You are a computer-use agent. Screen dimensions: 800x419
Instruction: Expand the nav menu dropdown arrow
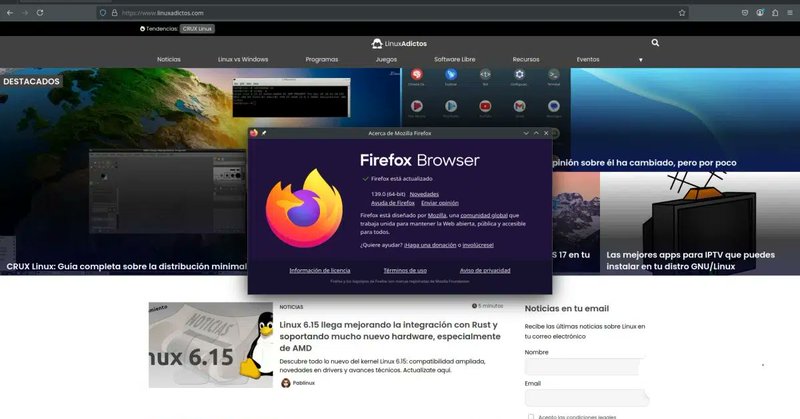tap(641, 60)
